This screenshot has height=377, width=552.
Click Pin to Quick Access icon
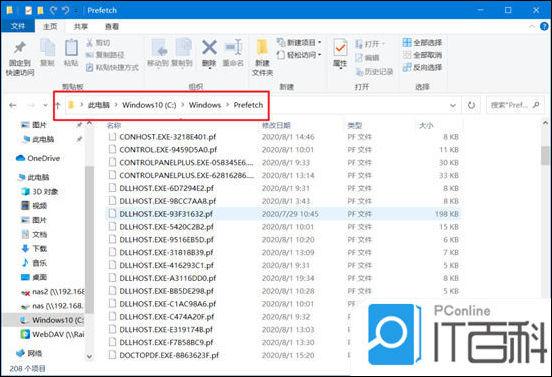pos(20,49)
